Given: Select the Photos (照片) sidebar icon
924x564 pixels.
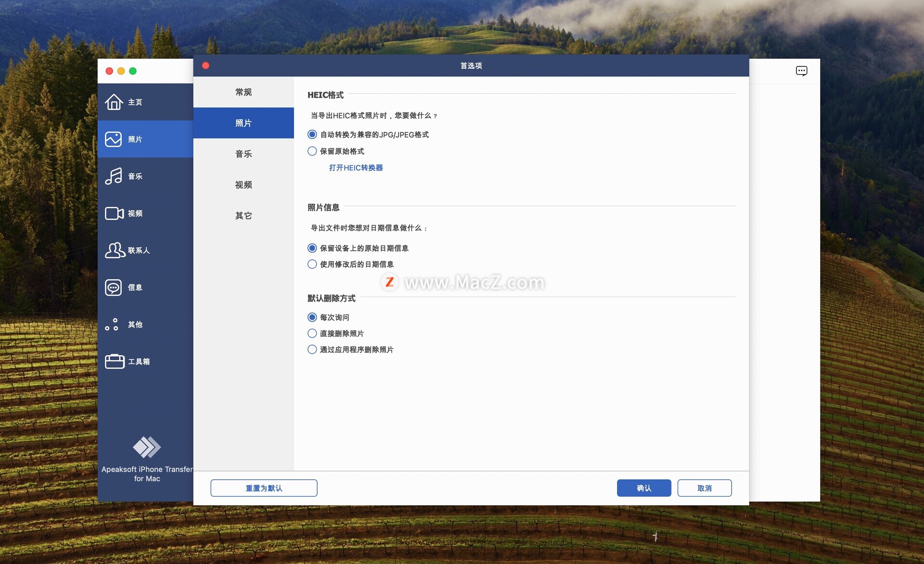Looking at the screenshot, I should (x=114, y=139).
